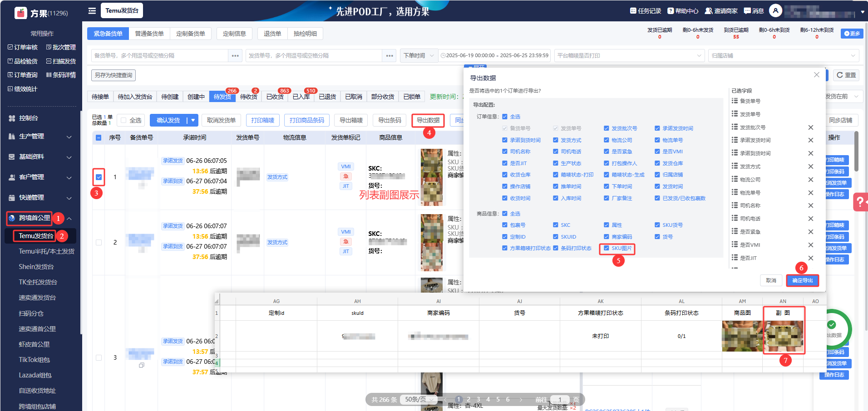Open the 归属店铺 dropdown

[x=783, y=56]
